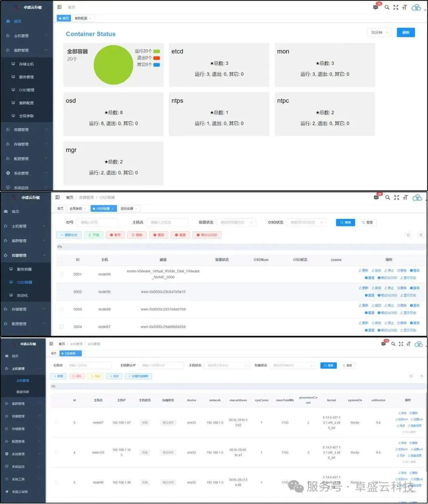Click the 格式化OSD button in the OSD toolbar

click(207, 235)
